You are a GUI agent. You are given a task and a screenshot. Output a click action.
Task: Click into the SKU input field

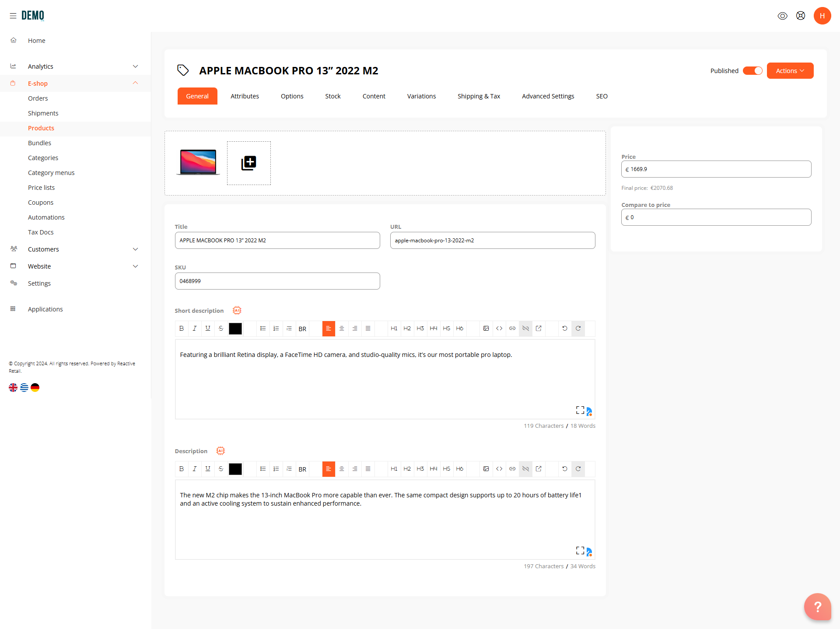(277, 281)
